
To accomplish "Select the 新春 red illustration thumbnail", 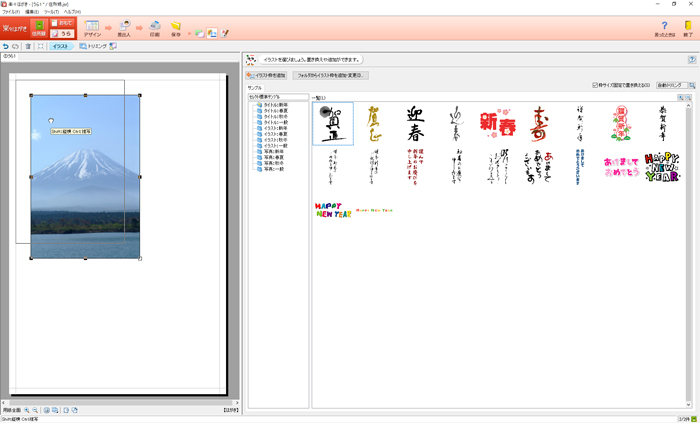I will pyautogui.click(x=496, y=123).
